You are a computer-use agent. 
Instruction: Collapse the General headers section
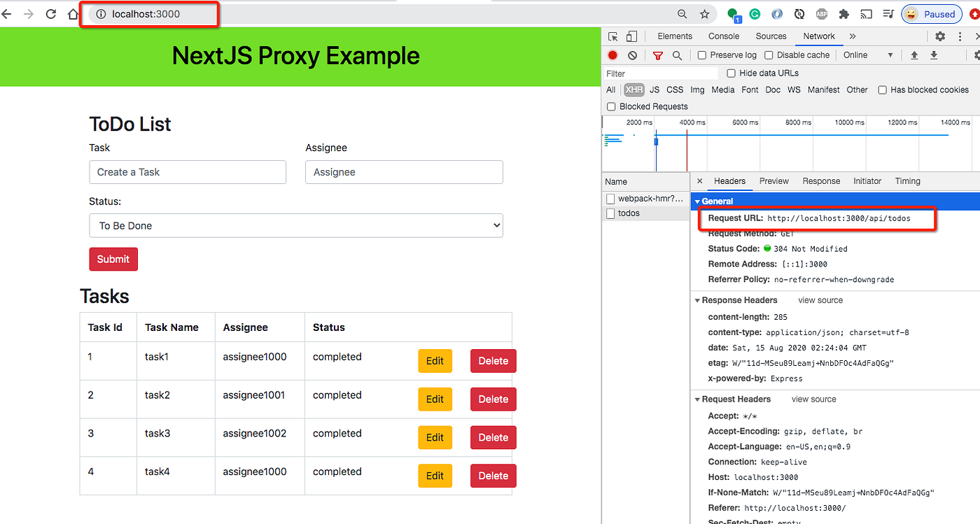(697, 201)
